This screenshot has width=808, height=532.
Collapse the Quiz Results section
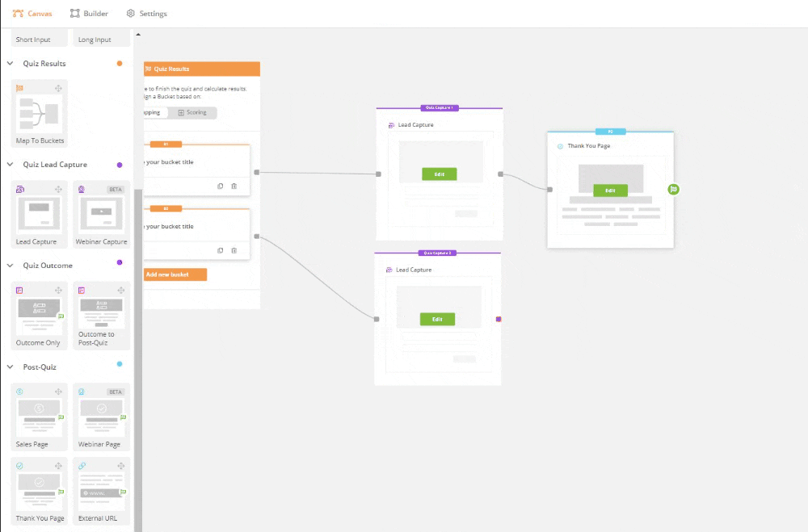[x=10, y=63]
